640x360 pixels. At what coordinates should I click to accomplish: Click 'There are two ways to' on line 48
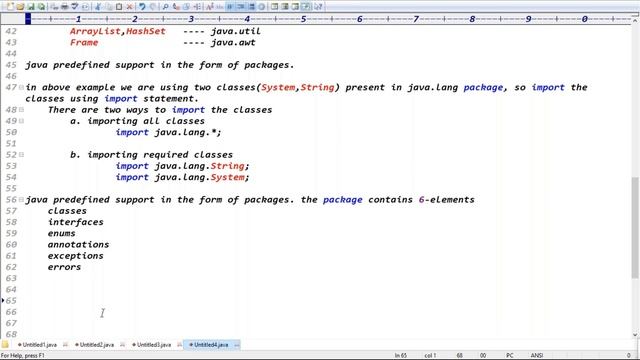click(107, 110)
